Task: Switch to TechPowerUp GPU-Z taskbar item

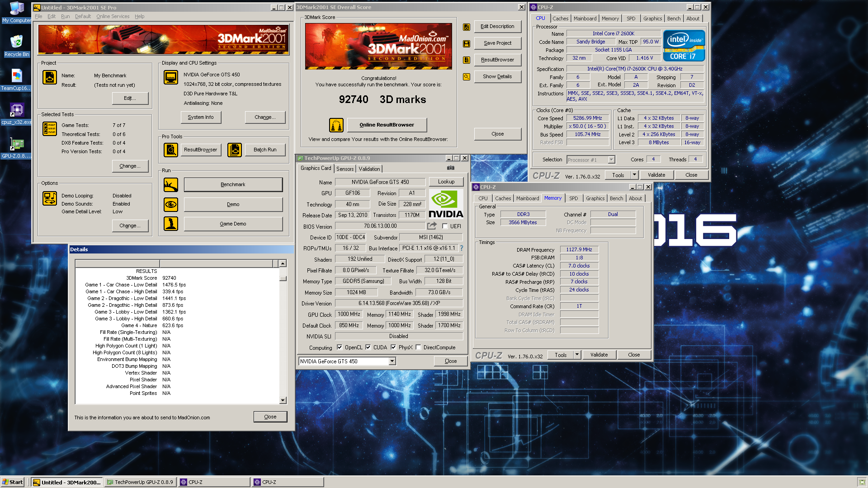Action: click(x=141, y=482)
